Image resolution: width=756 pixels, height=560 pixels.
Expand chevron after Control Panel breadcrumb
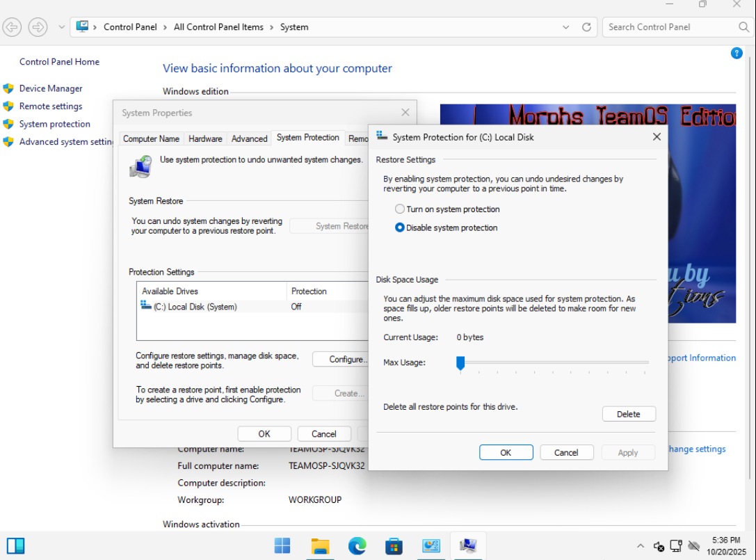pos(165,28)
